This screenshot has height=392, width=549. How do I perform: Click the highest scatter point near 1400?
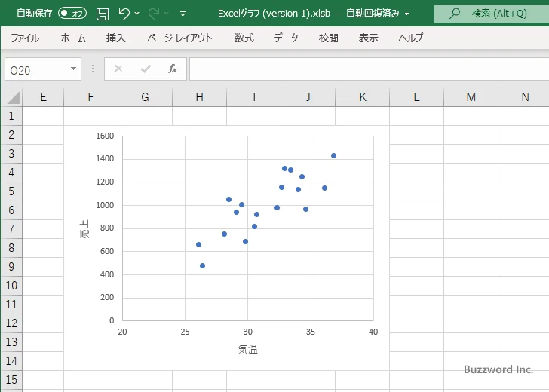(333, 156)
